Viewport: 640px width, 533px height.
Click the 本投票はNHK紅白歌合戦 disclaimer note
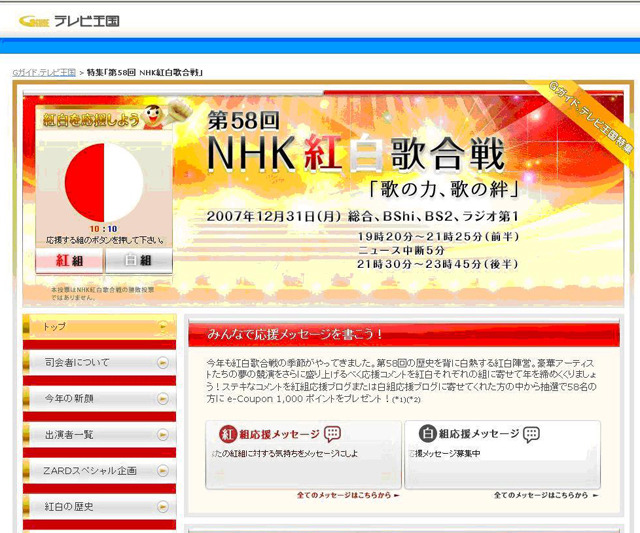coord(102,293)
